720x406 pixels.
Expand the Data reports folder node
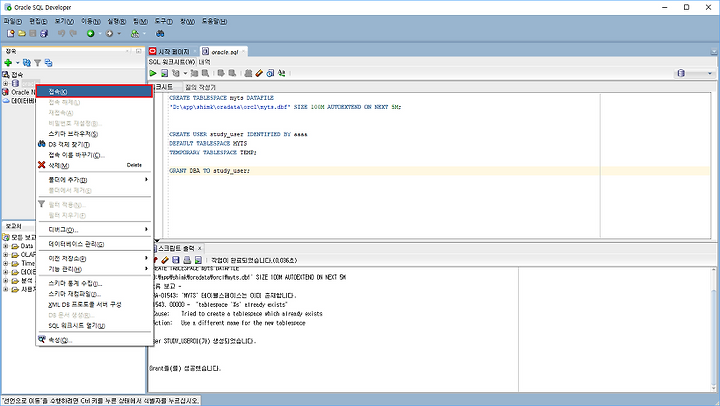pyautogui.click(x=6, y=246)
